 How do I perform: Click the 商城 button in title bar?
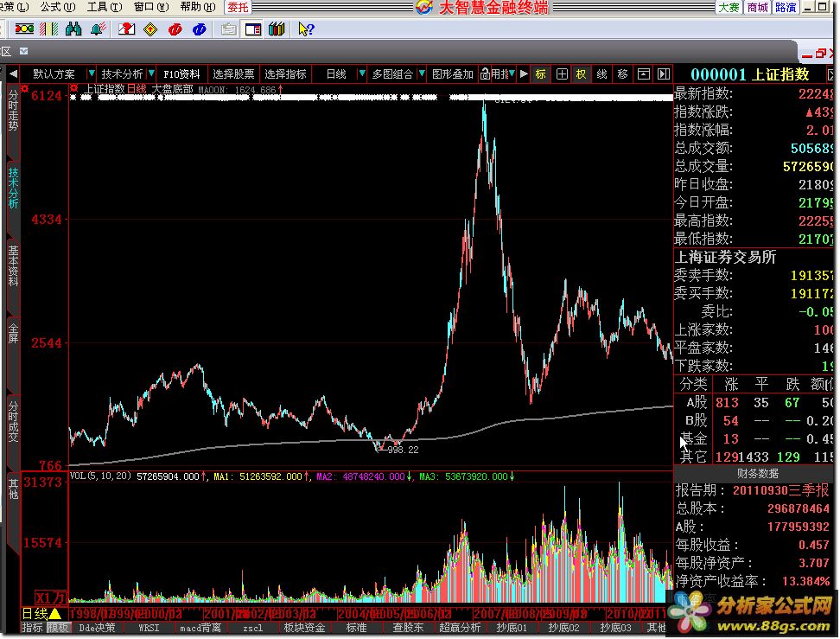coord(758,7)
